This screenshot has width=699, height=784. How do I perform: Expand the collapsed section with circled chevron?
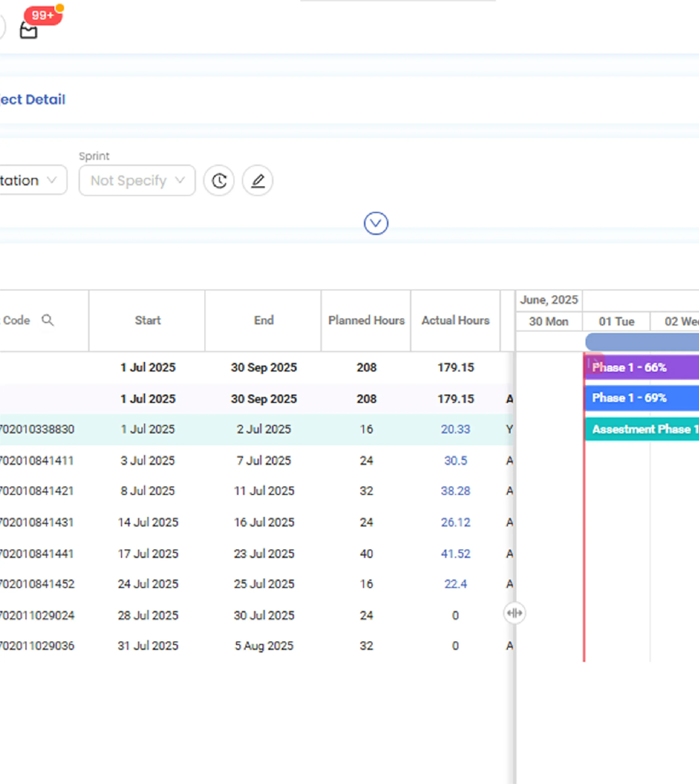(376, 223)
